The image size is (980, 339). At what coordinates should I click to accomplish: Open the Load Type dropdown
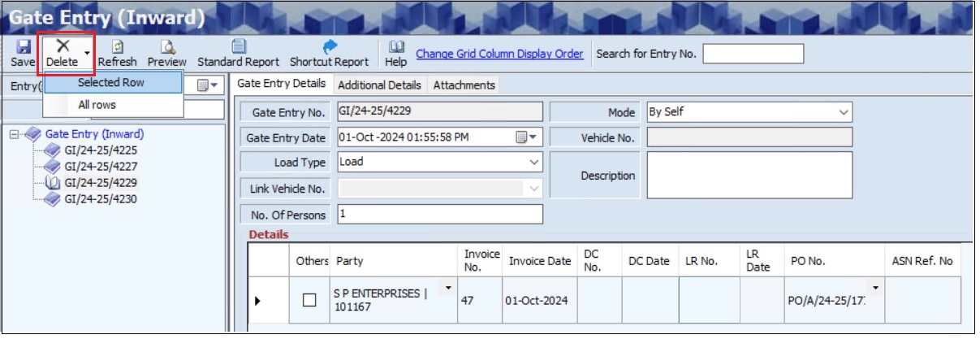click(533, 163)
